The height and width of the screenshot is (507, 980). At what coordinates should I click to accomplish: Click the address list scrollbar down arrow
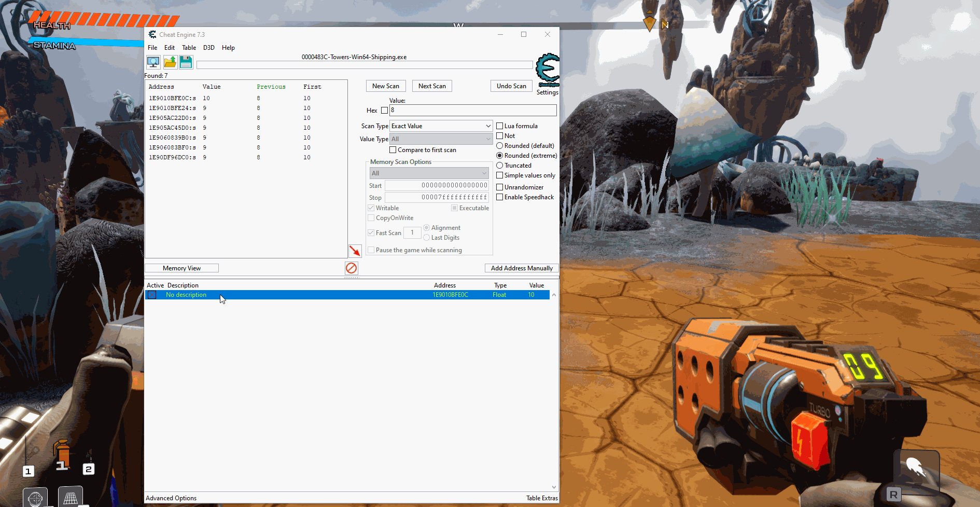[554, 487]
